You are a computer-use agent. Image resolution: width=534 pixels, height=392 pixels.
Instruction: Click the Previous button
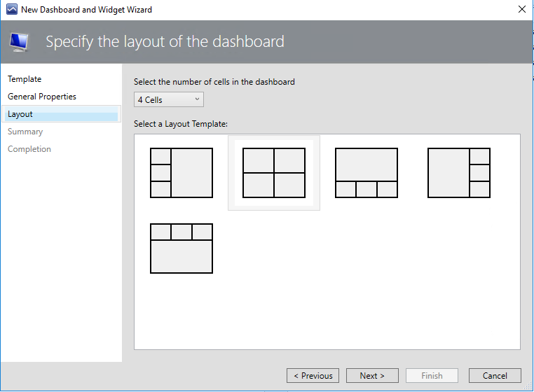pos(313,376)
